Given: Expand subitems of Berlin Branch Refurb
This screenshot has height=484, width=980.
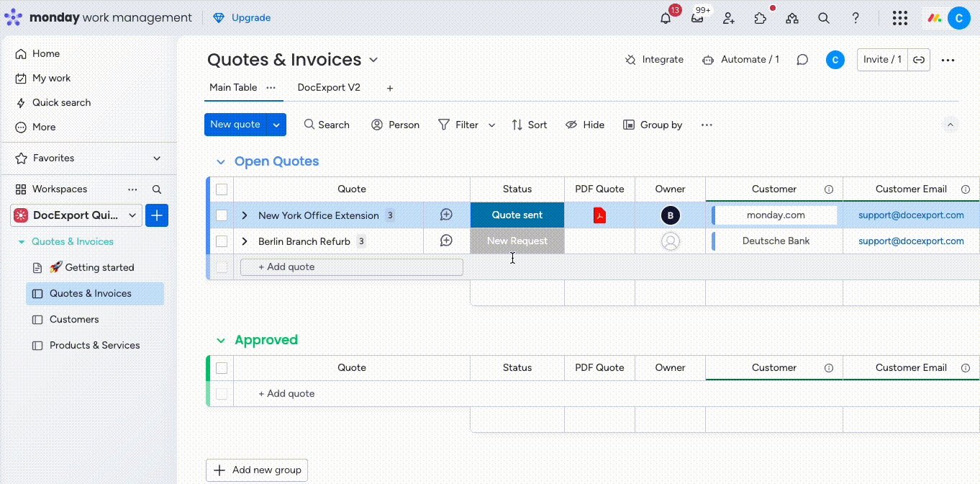Looking at the screenshot, I should pos(245,241).
